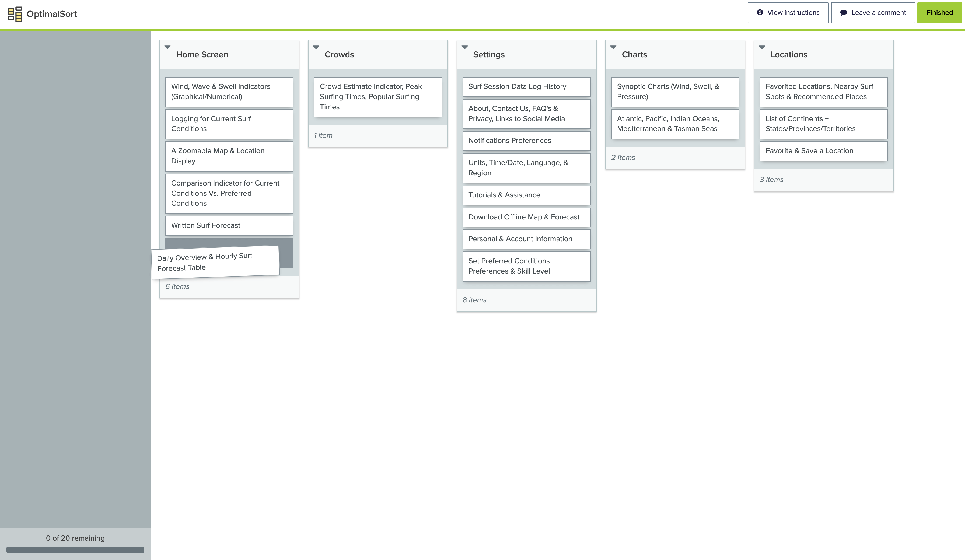Image resolution: width=965 pixels, height=560 pixels.
Task: Click the '8 items' count under Settings
Action: pos(474,300)
